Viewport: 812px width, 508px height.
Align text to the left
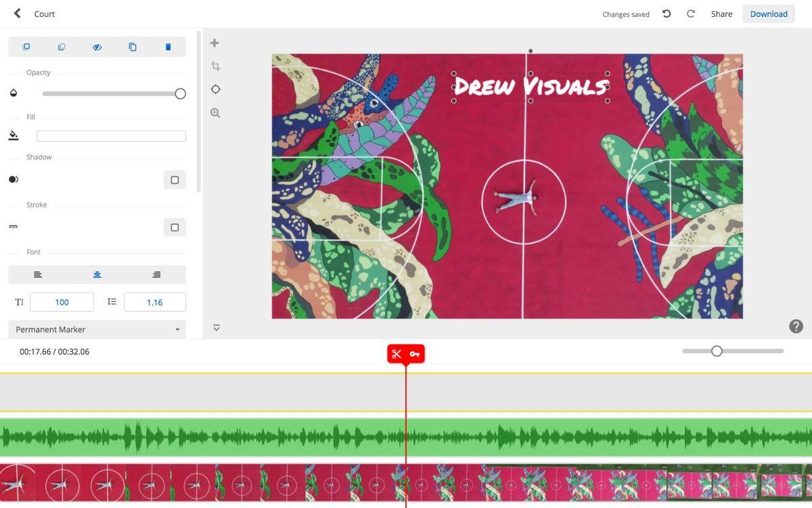(x=38, y=274)
